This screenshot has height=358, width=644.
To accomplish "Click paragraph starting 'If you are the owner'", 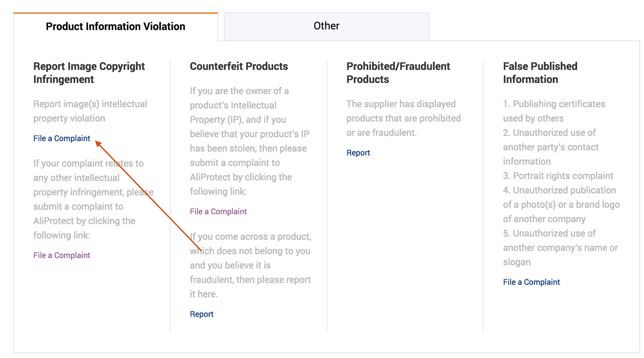I will point(250,141).
